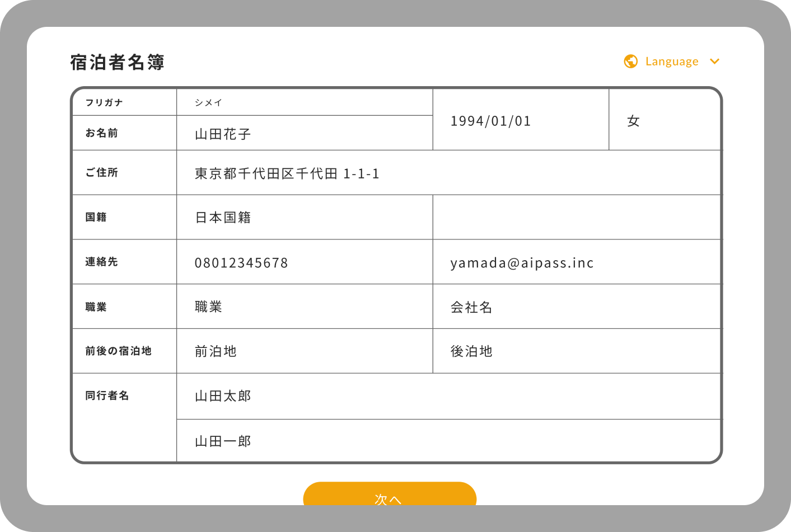Click the empty field beside 国籍 row
The height and width of the screenshot is (532, 791).
pos(577,217)
